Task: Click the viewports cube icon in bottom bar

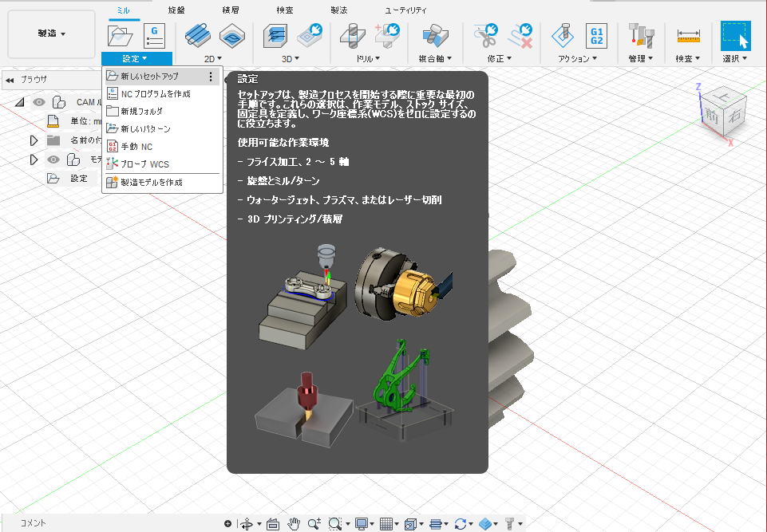Action: pyautogui.click(x=410, y=524)
